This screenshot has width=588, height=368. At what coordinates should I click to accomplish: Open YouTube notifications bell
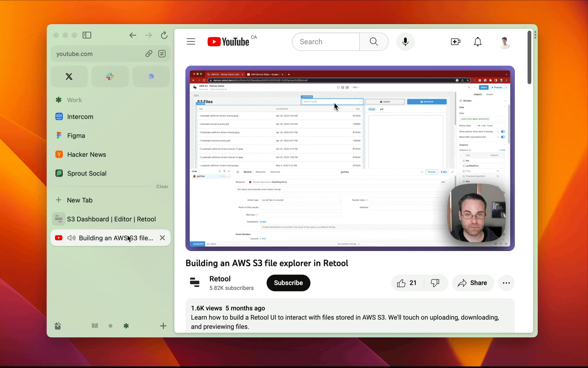coord(478,42)
